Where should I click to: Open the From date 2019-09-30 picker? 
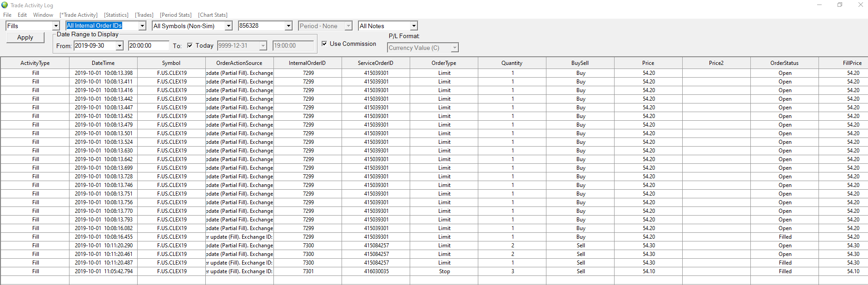pyautogui.click(x=119, y=46)
